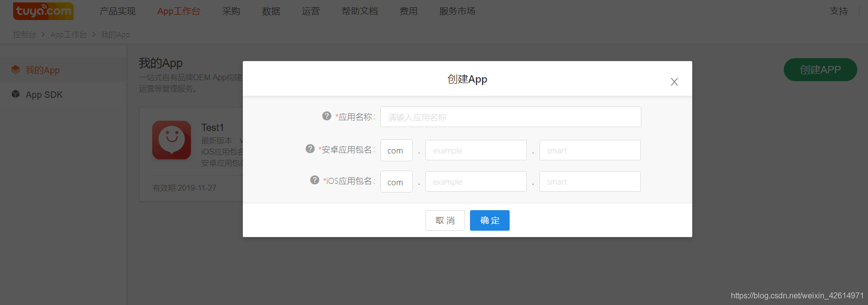Go to 控制台 breadcrumb
The image size is (868, 305).
(24, 34)
